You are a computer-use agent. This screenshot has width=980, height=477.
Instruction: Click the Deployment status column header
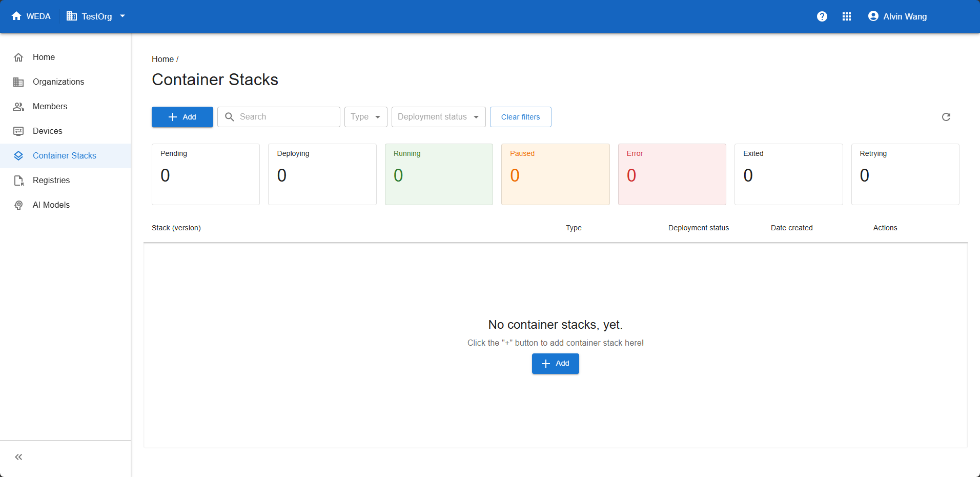tap(699, 228)
